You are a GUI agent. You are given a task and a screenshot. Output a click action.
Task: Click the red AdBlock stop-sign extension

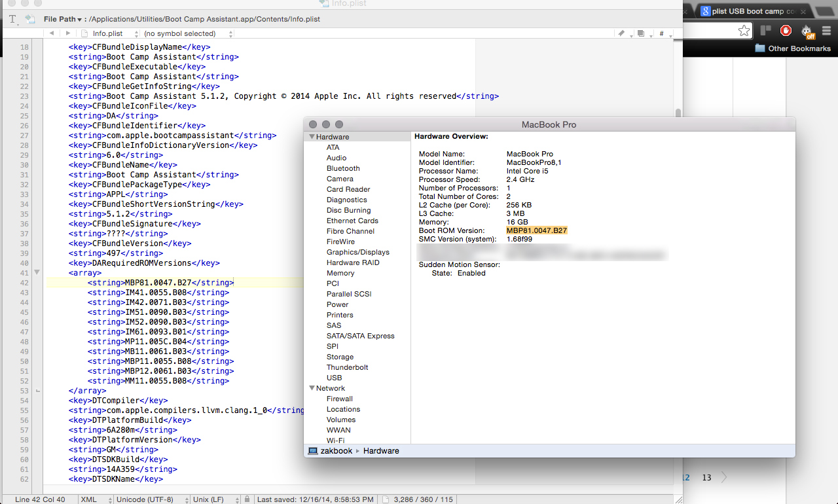(x=786, y=30)
